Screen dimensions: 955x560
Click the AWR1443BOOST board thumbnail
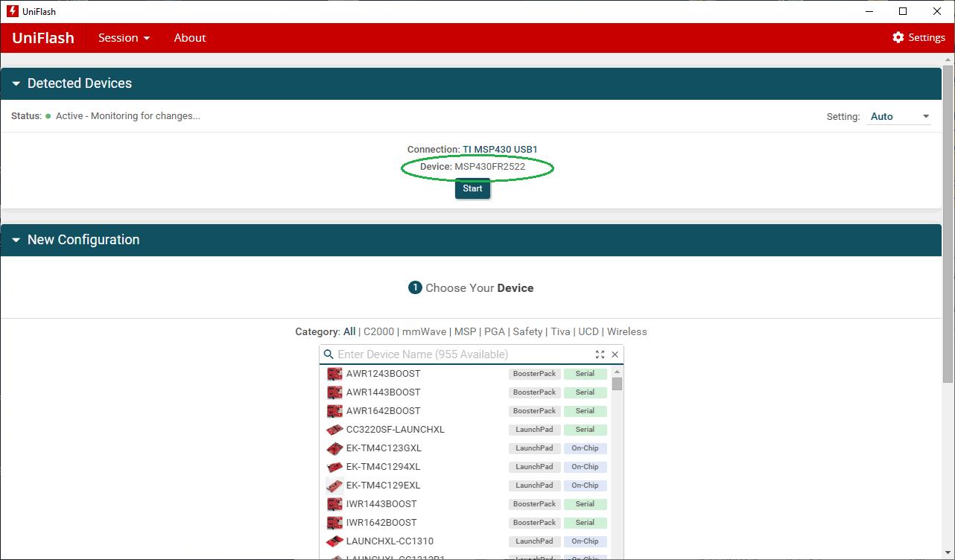[334, 392]
